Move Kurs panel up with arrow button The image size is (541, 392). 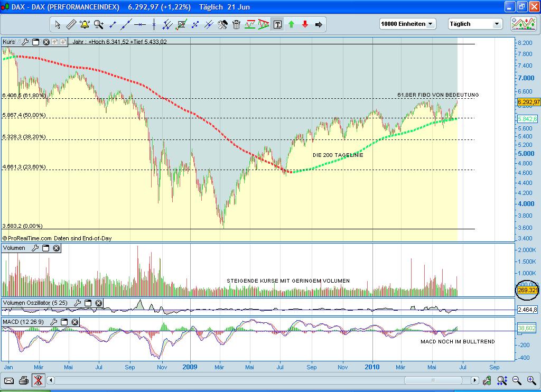click(x=54, y=42)
